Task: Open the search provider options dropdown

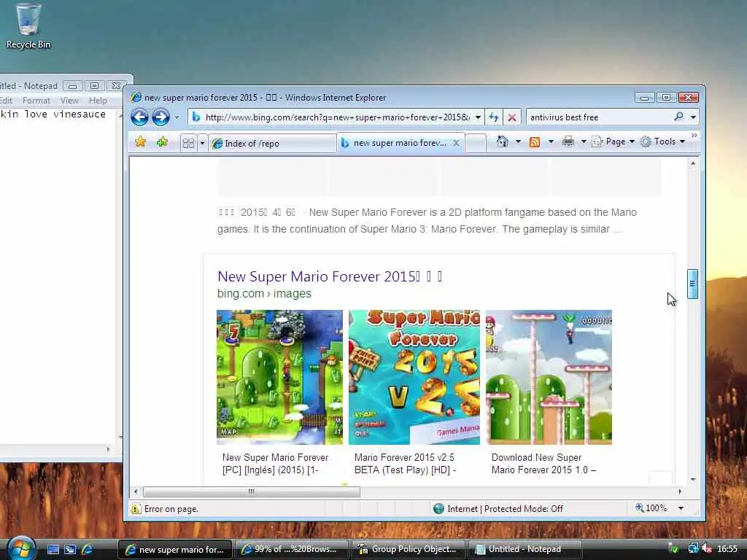Action: 693,117
